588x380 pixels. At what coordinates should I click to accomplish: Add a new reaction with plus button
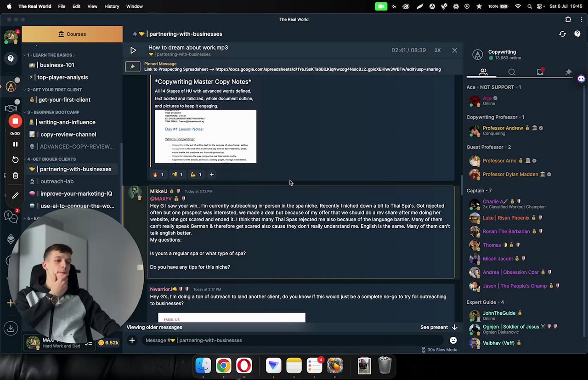click(x=212, y=175)
